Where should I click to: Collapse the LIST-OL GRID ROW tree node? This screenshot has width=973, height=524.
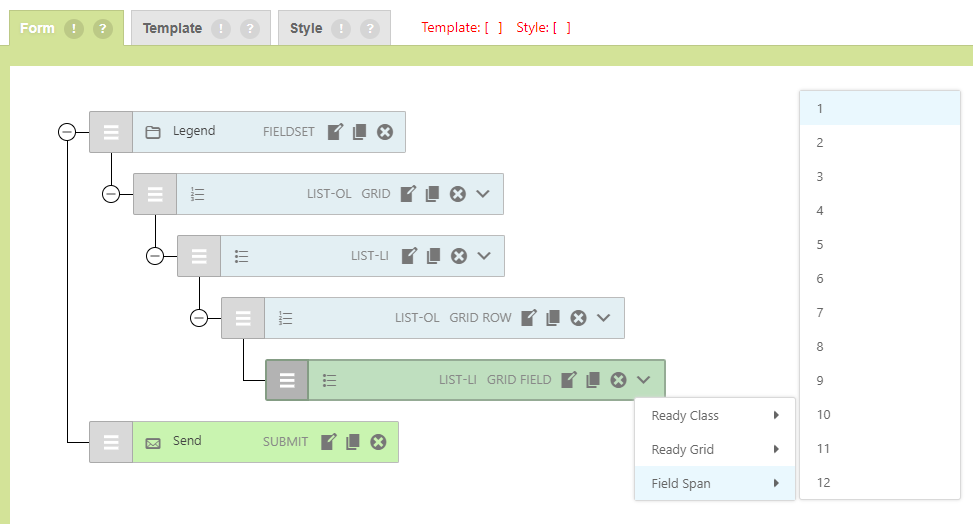click(x=199, y=318)
